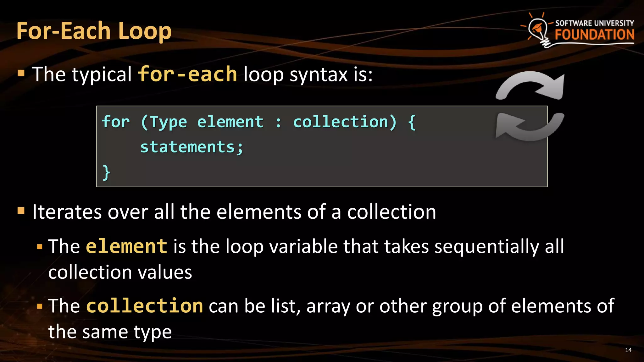Viewport: 644px width, 362px height.
Task: Click orange bullet before 'Iterates over'
Action: [21, 211]
